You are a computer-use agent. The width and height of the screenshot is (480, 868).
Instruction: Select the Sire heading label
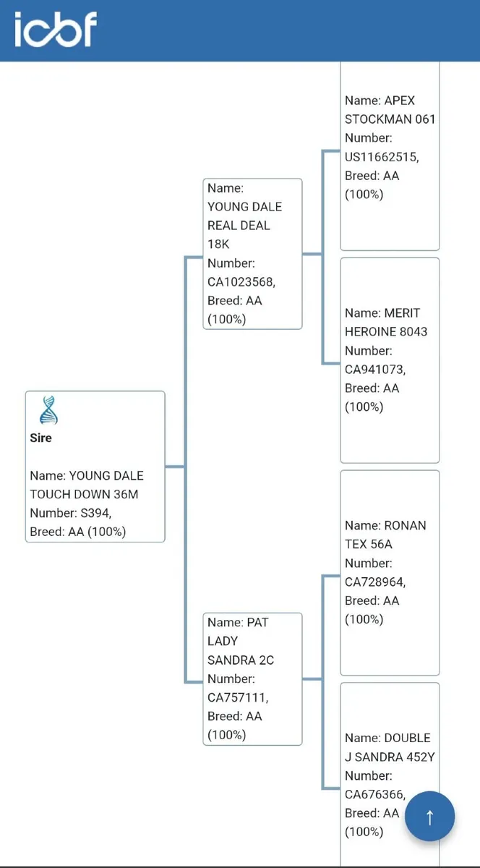click(40, 438)
